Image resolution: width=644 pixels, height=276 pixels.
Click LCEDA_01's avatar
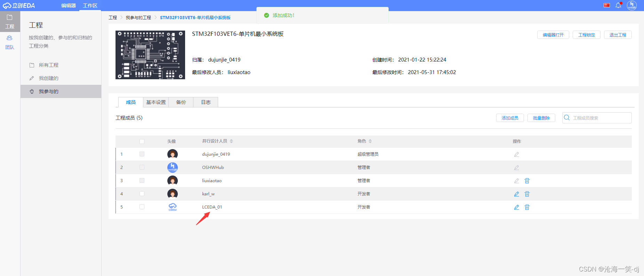pyautogui.click(x=173, y=207)
